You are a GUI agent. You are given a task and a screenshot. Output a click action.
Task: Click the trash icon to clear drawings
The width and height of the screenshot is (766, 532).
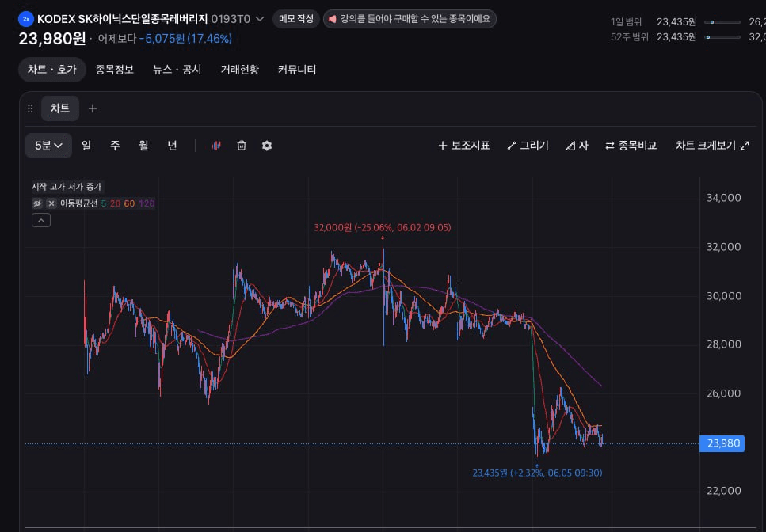[242, 146]
